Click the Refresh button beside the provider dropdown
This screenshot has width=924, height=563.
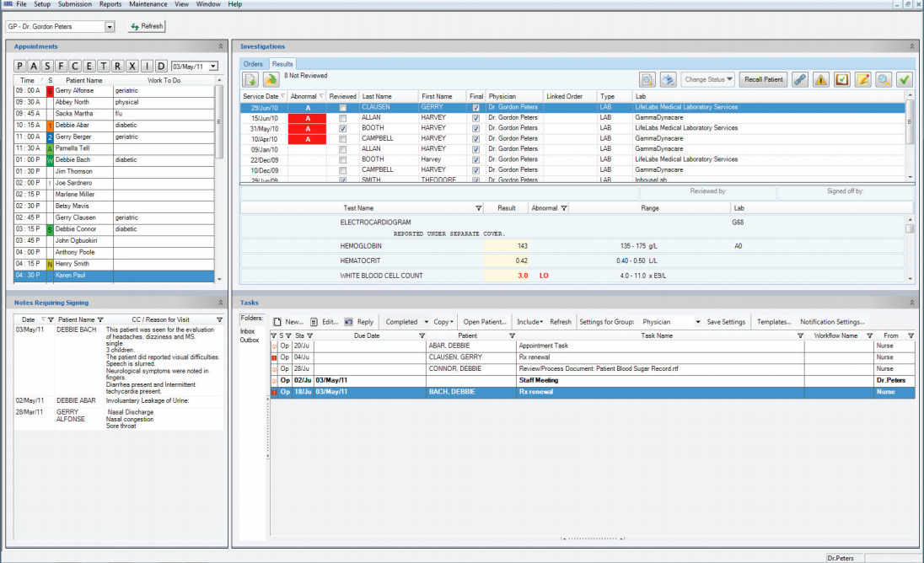tap(147, 26)
